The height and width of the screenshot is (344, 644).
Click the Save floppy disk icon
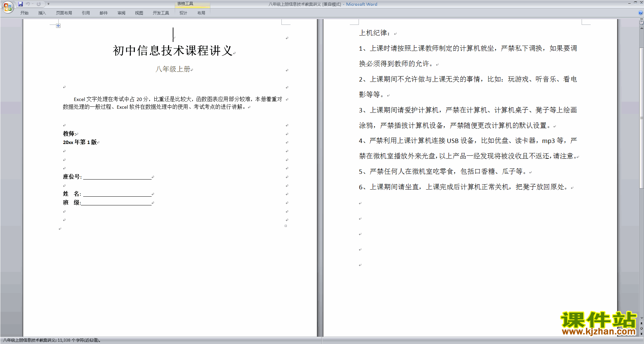20,4
